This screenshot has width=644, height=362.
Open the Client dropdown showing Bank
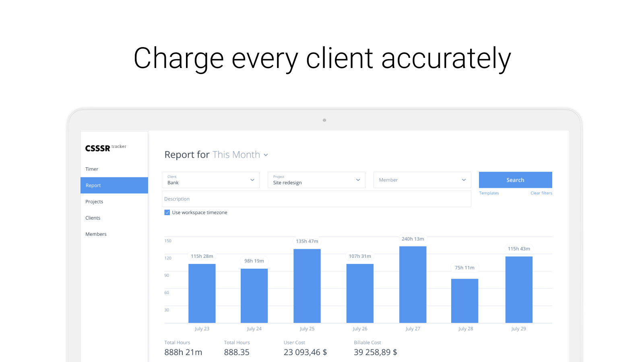click(211, 180)
